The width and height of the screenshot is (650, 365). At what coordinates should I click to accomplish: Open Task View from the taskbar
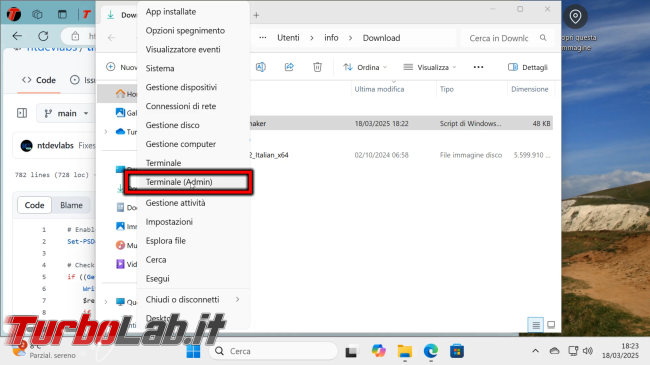click(x=351, y=351)
